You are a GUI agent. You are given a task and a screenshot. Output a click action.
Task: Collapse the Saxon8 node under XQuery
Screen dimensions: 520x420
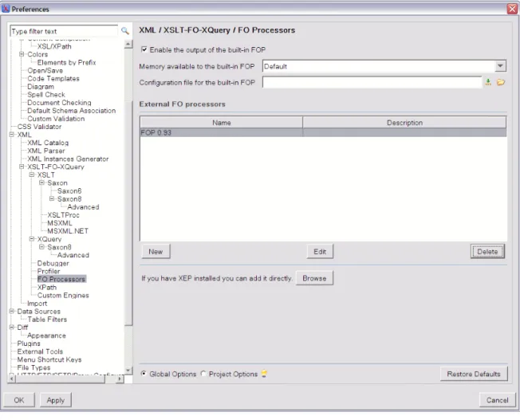(x=41, y=247)
